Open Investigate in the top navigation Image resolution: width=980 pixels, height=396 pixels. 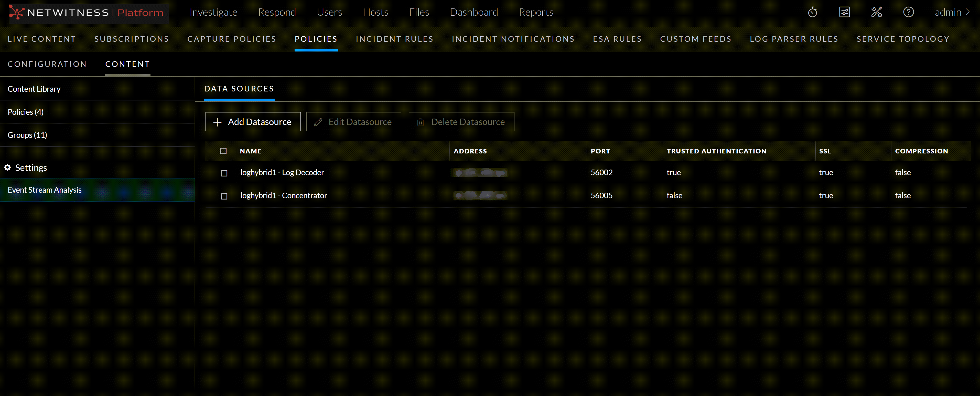213,12
